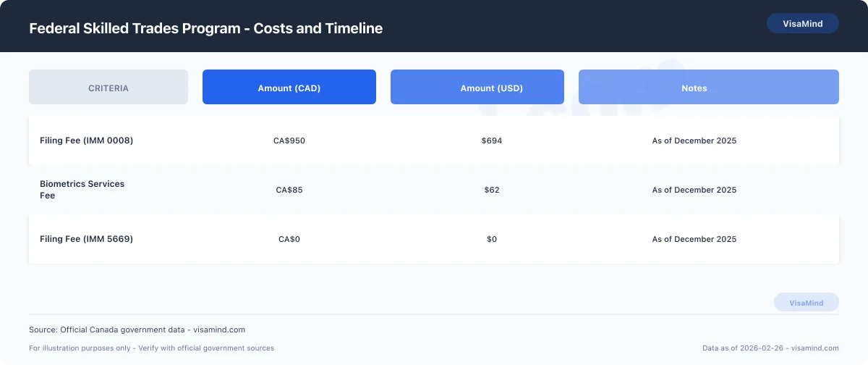Click the $0 USD amount

492,239
